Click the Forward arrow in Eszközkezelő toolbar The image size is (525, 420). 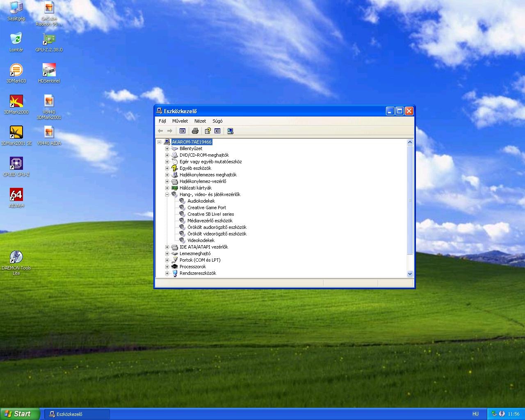[170, 131]
